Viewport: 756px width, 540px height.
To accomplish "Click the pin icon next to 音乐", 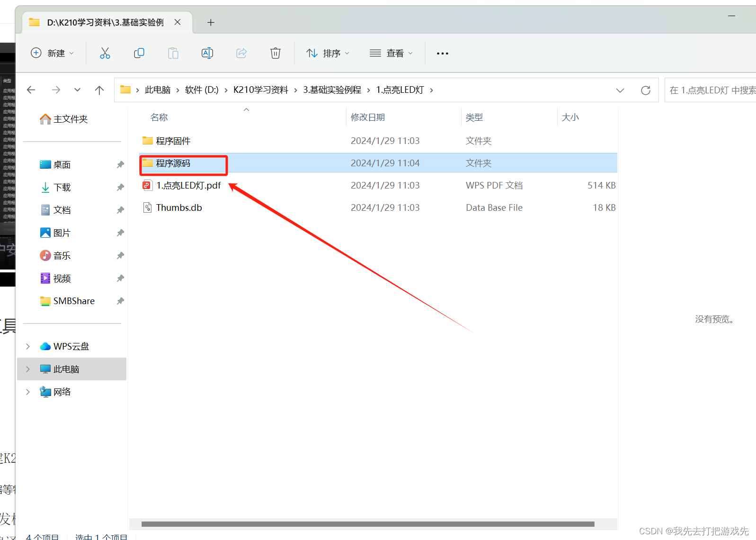I will click(x=120, y=255).
